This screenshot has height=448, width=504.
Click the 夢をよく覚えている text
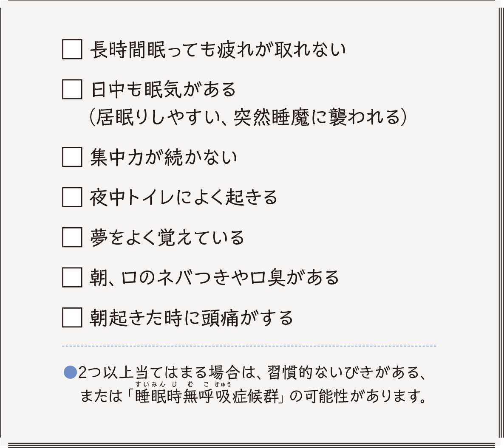(x=167, y=237)
